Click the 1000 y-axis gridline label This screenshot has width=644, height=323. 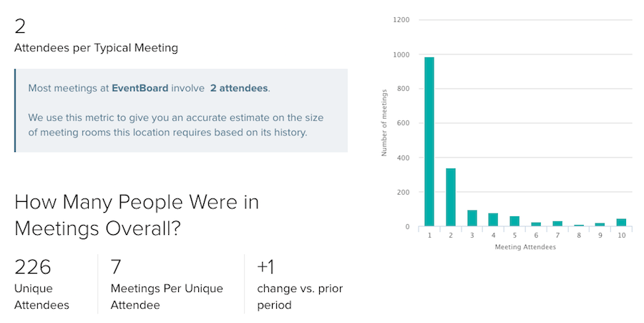(x=401, y=54)
